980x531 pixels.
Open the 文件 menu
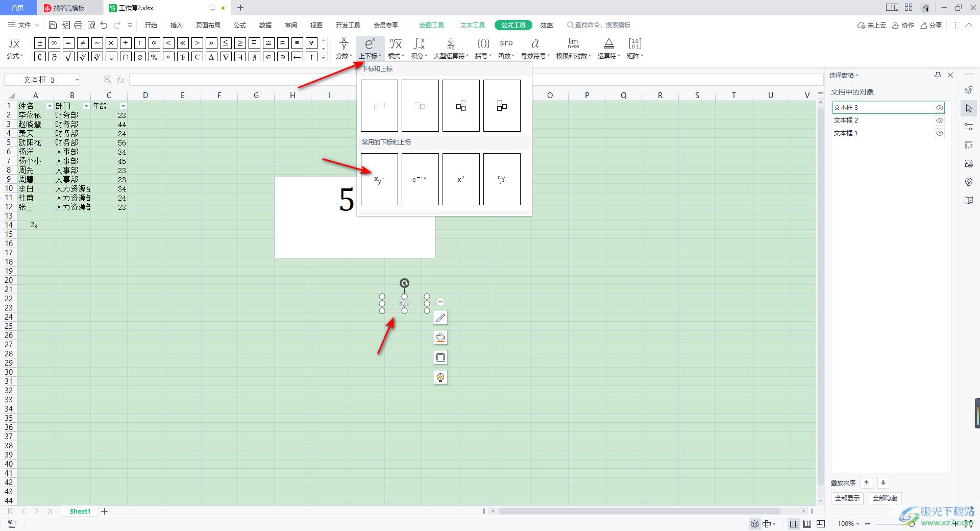[x=24, y=25]
